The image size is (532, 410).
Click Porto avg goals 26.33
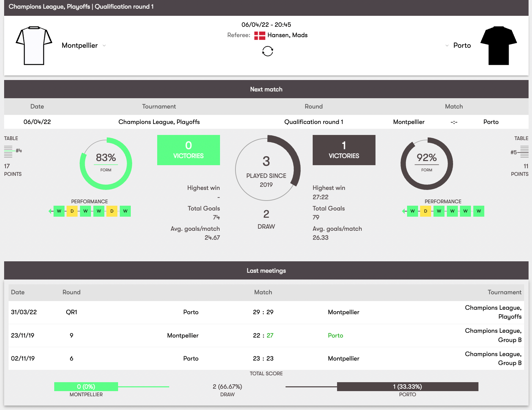pyautogui.click(x=321, y=238)
